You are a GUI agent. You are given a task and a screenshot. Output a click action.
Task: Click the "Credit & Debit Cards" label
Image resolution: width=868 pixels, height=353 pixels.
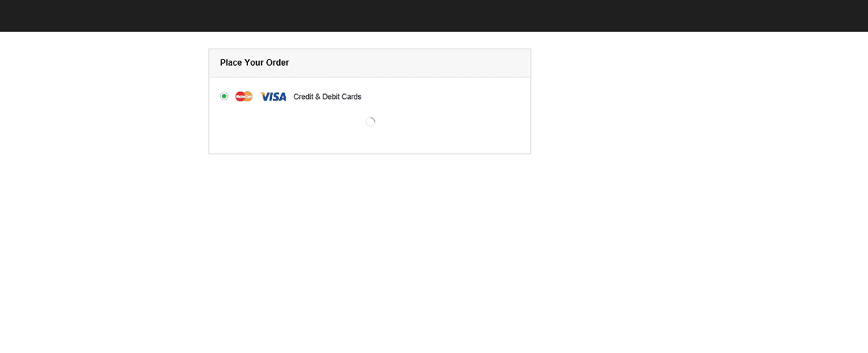pos(327,97)
